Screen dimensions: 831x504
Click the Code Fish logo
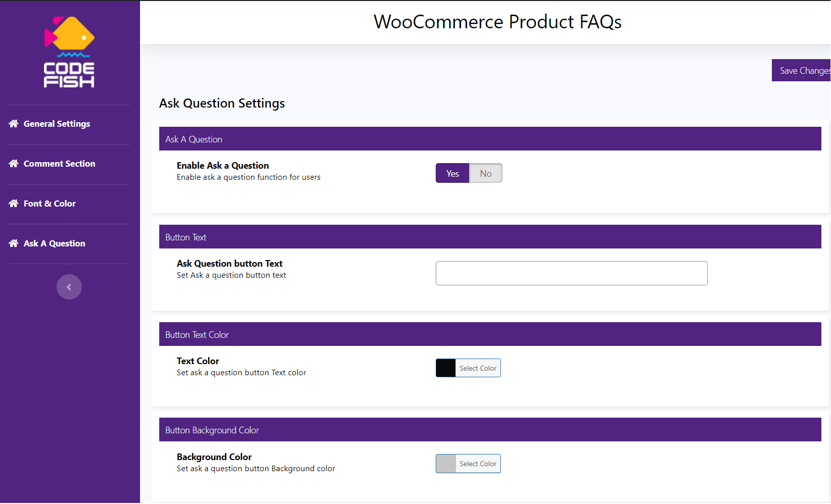coord(69,52)
